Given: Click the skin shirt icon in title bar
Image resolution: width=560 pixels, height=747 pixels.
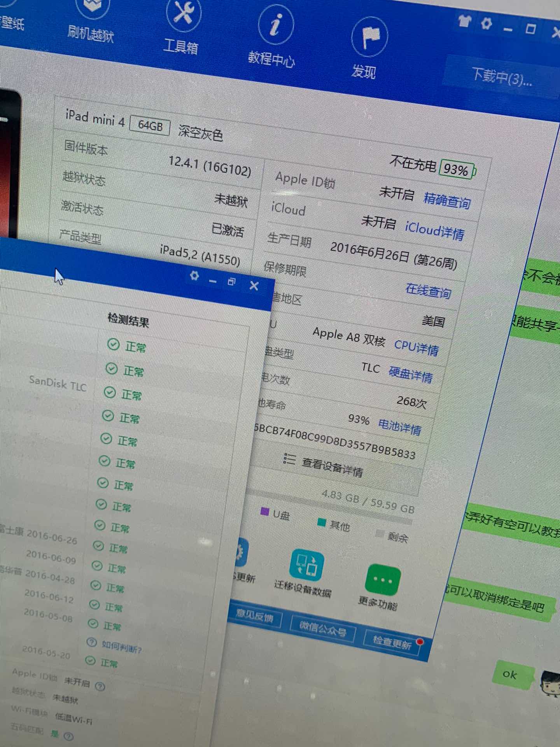Looking at the screenshot, I should pos(464,20).
